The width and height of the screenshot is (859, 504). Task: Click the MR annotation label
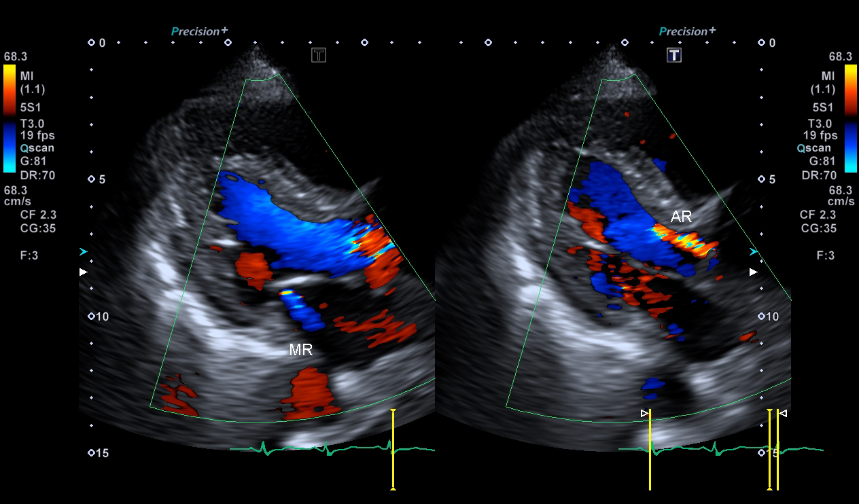300,350
